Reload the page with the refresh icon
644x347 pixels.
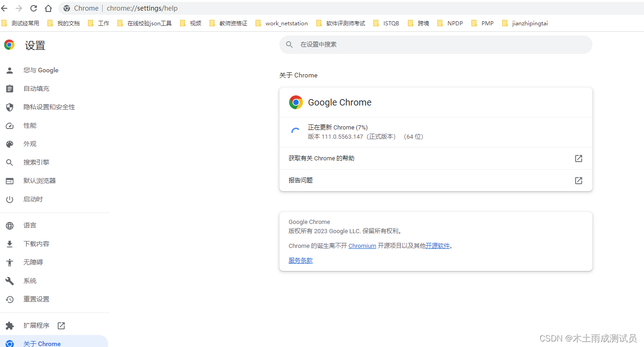click(34, 8)
